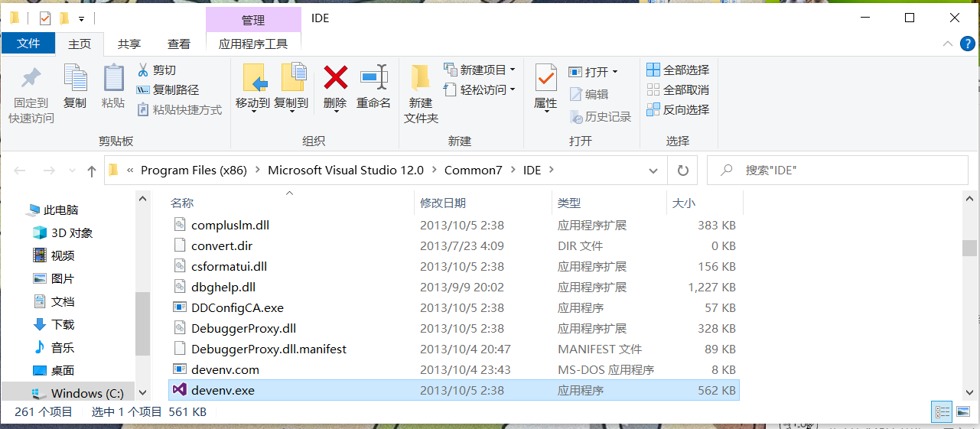This screenshot has width=980, height=429.
Task: Expand the chevron after IDE in the path
Action: 552,171
